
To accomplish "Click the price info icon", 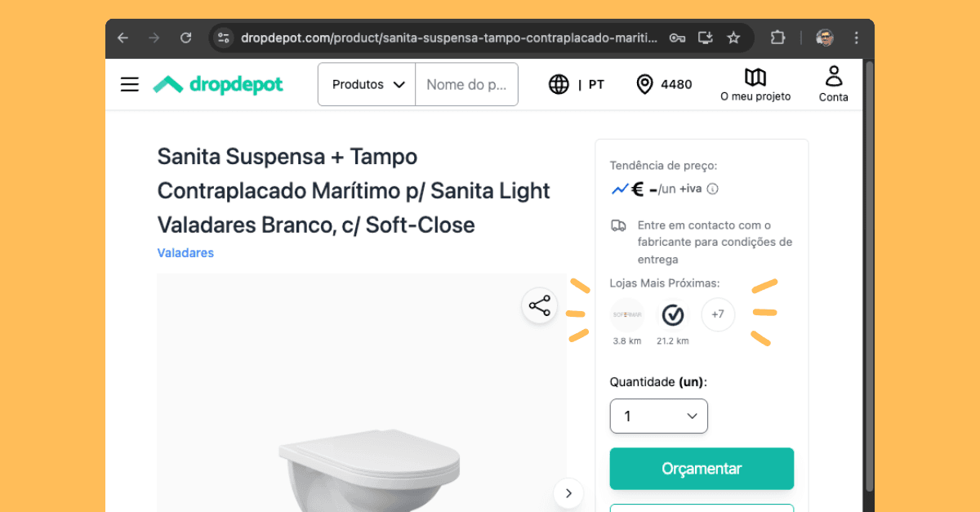I will (713, 189).
